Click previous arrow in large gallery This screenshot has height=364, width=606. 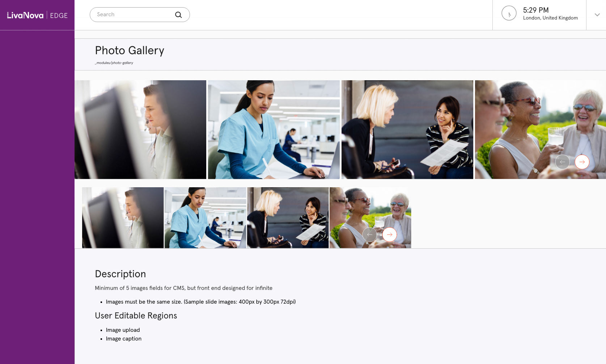pos(562,162)
